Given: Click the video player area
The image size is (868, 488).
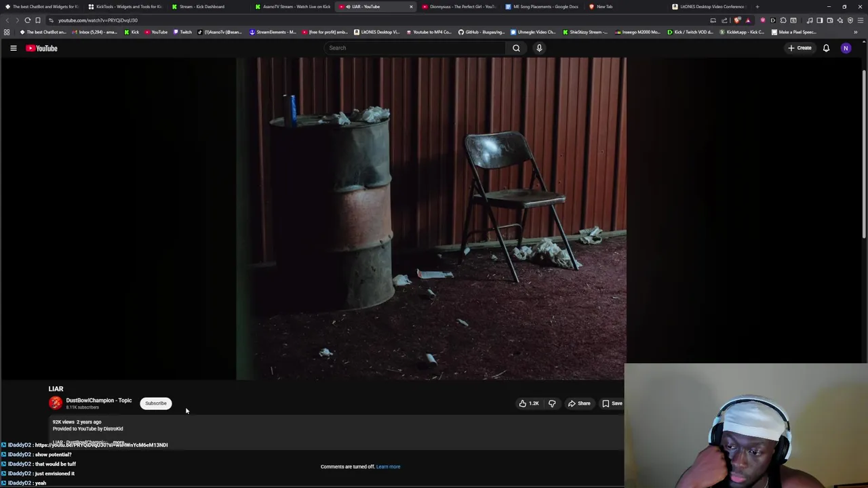Looking at the screenshot, I should 431,218.
